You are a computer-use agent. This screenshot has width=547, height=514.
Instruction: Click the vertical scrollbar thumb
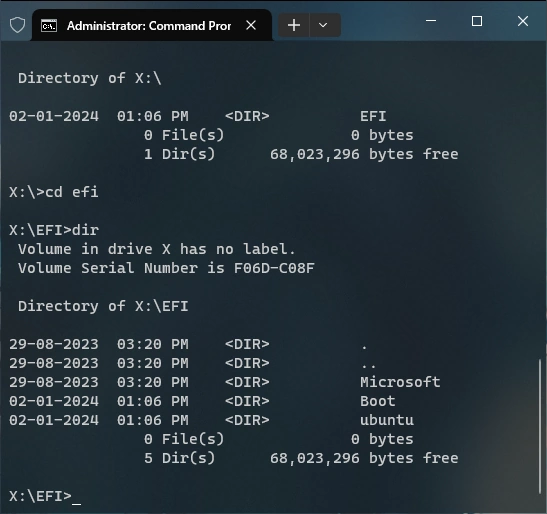(x=540, y=426)
